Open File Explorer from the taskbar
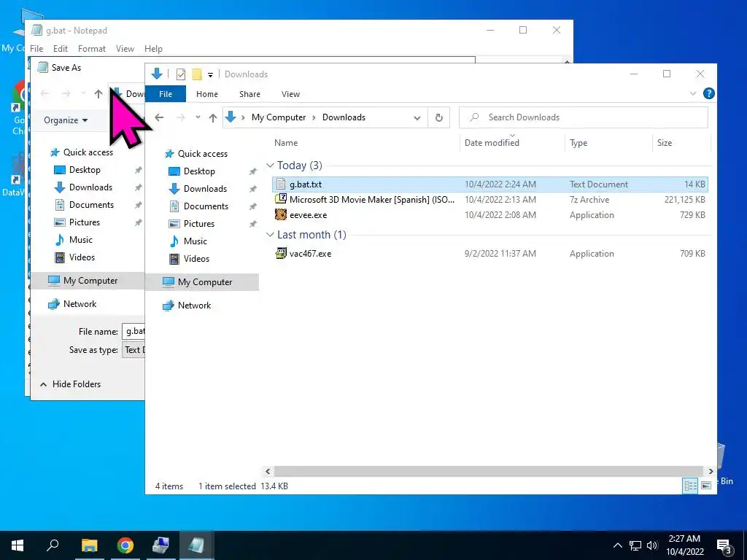 [89, 545]
